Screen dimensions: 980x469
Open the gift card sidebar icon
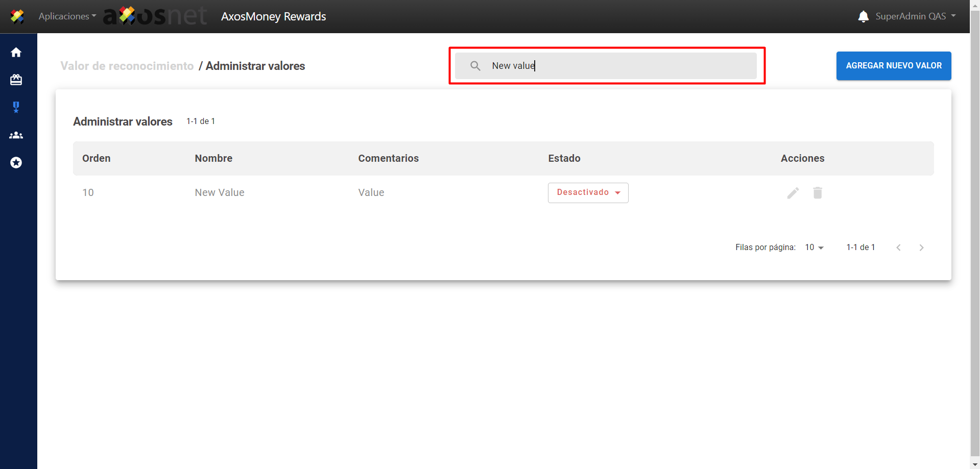pos(16,80)
